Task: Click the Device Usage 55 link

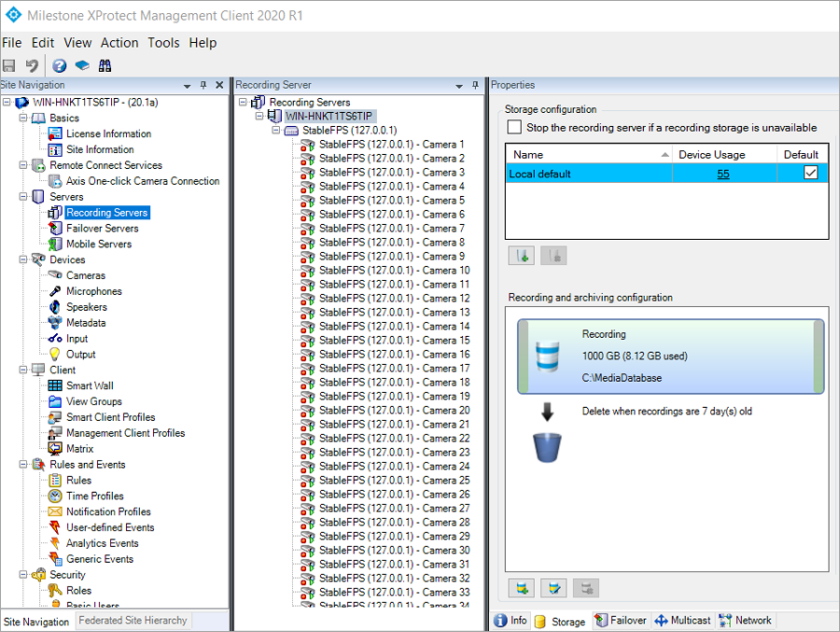Action: 722,174
